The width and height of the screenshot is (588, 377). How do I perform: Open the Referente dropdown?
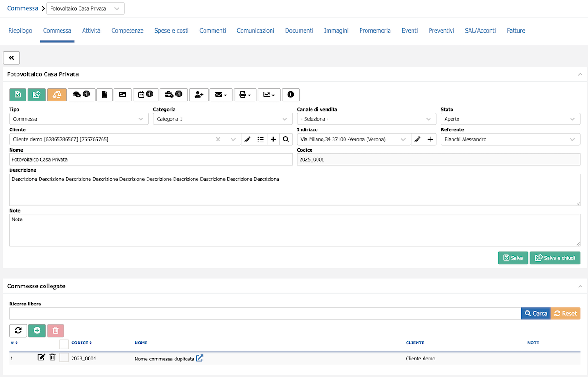[x=510, y=139]
